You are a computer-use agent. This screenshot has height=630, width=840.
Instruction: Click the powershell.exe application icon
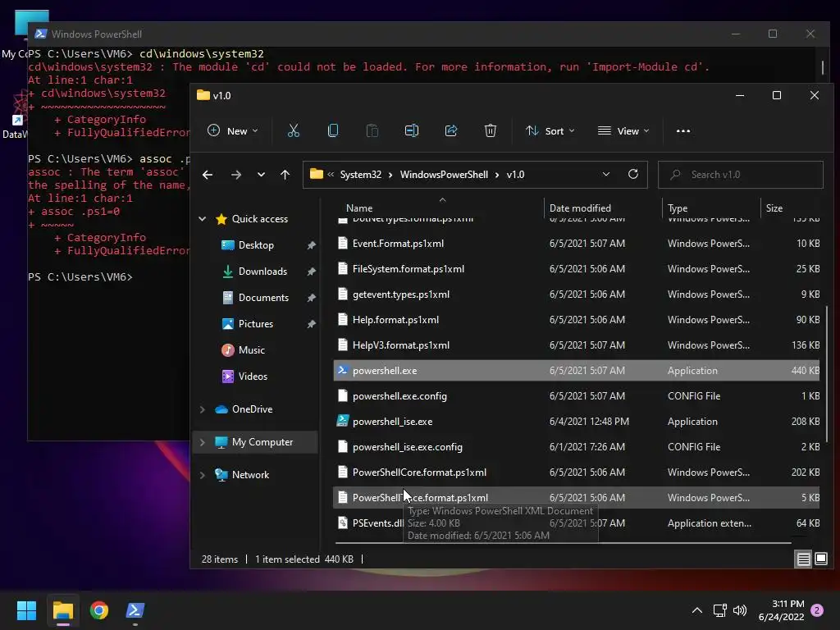tap(343, 370)
